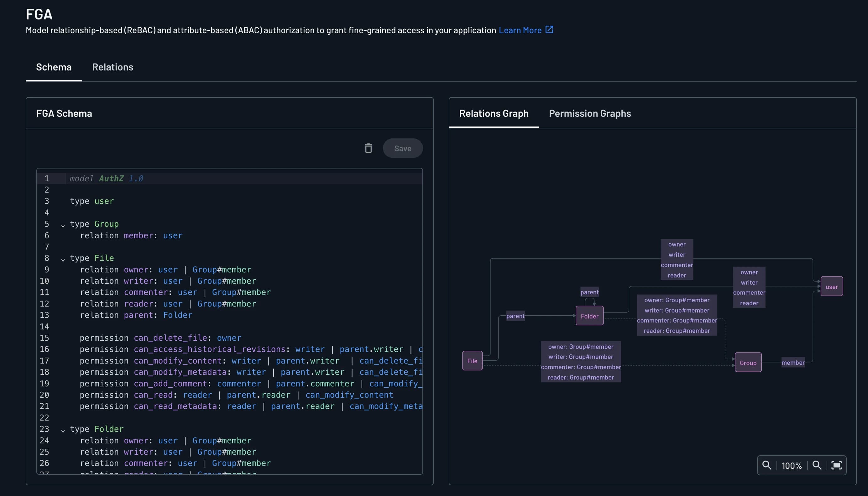
Task: Click the can_modify_content permission on line 17
Action: click(251, 361)
